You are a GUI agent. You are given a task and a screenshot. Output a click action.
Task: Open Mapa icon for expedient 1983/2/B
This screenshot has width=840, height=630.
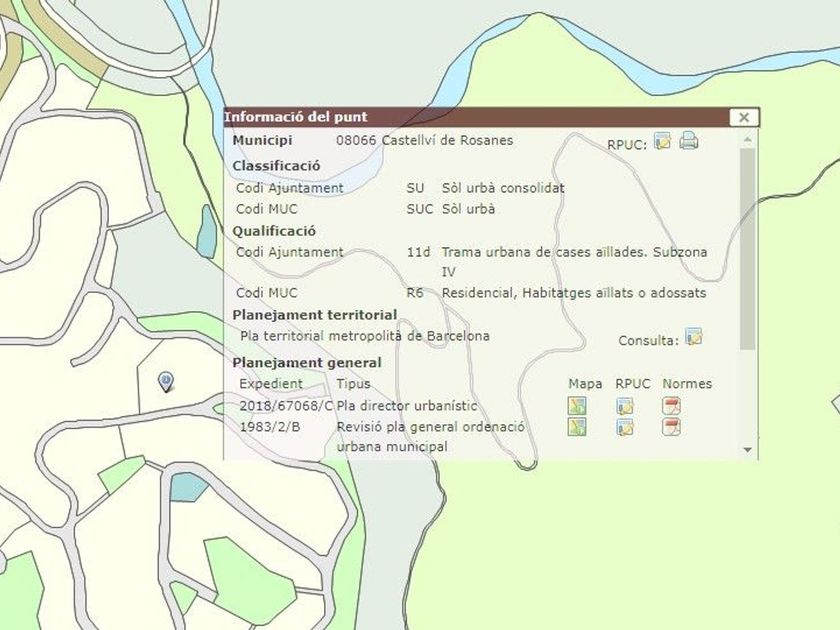[x=577, y=427]
